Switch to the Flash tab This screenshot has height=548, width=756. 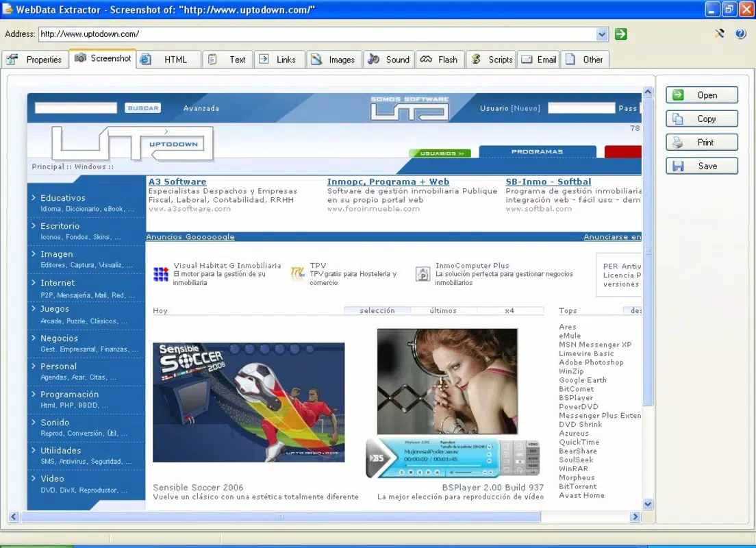coord(440,60)
